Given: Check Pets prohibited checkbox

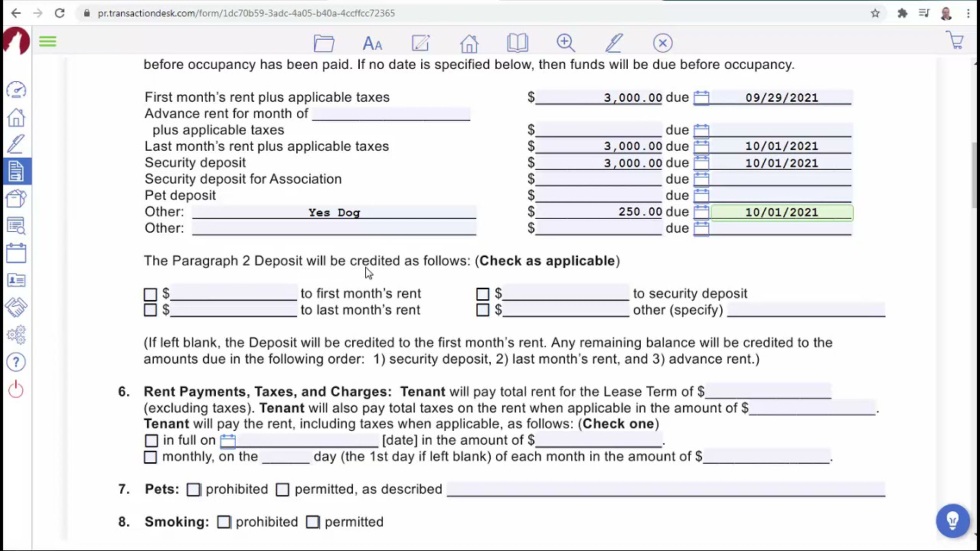Looking at the screenshot, I should pos(193,489).
